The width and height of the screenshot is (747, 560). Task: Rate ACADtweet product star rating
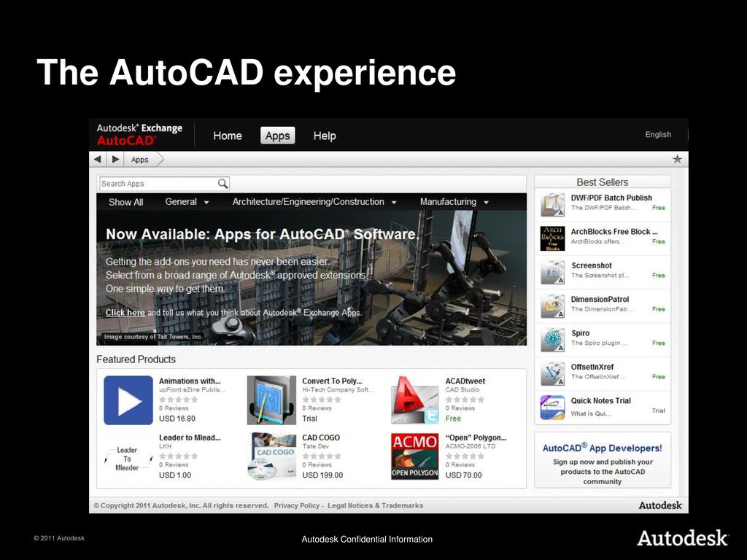[x=465, y=400]
